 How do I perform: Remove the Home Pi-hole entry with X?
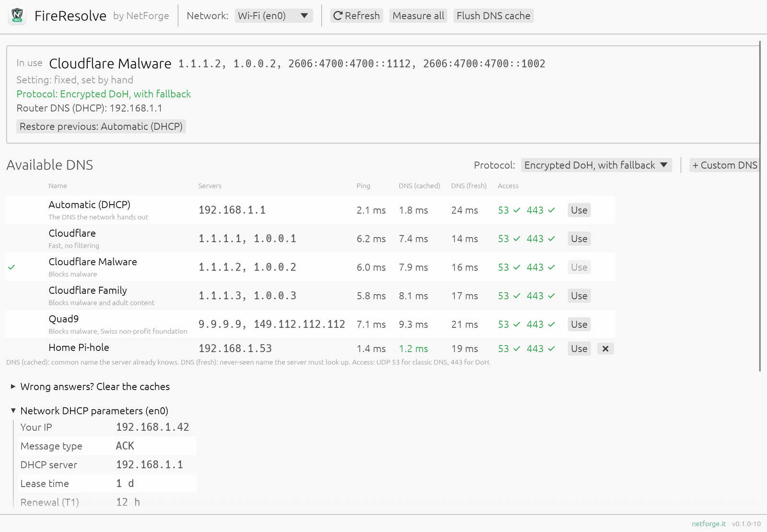click(605, 349)
